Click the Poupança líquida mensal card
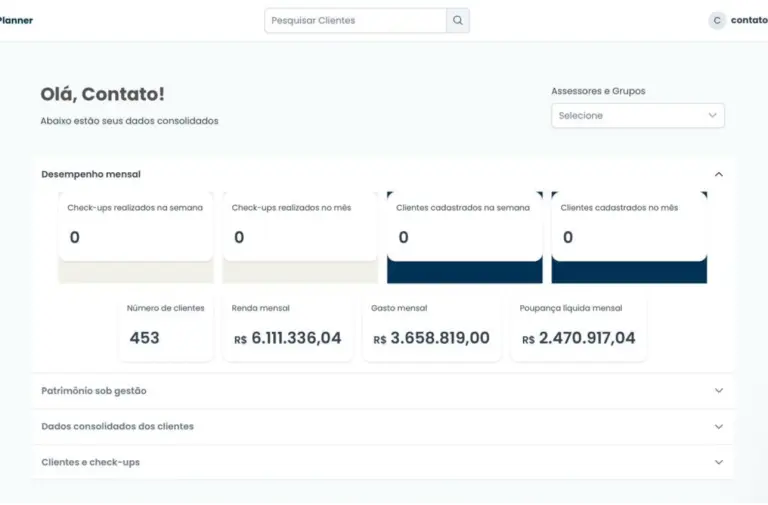768x505 pixels. tap(578, 327)
